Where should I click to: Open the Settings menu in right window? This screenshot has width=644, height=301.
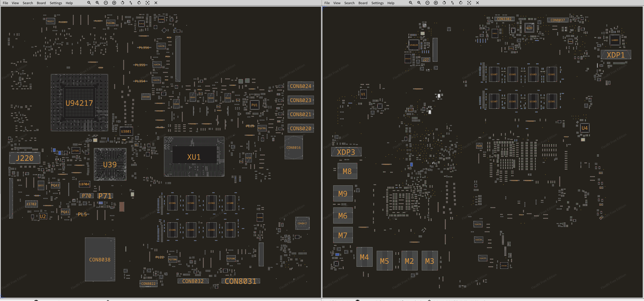[x=377, y=3]
